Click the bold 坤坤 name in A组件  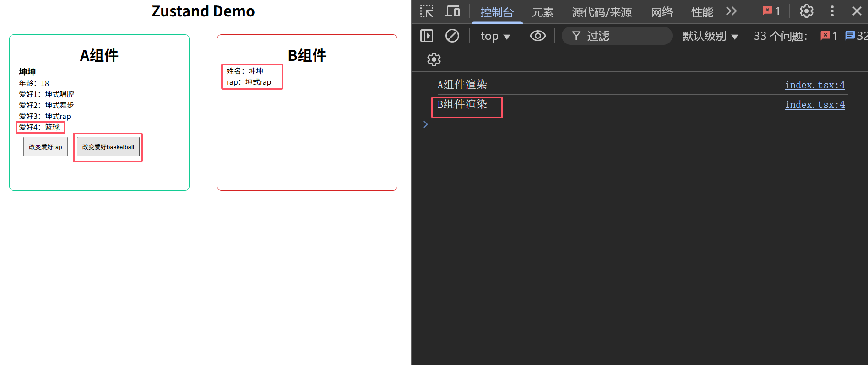point(27,71)
